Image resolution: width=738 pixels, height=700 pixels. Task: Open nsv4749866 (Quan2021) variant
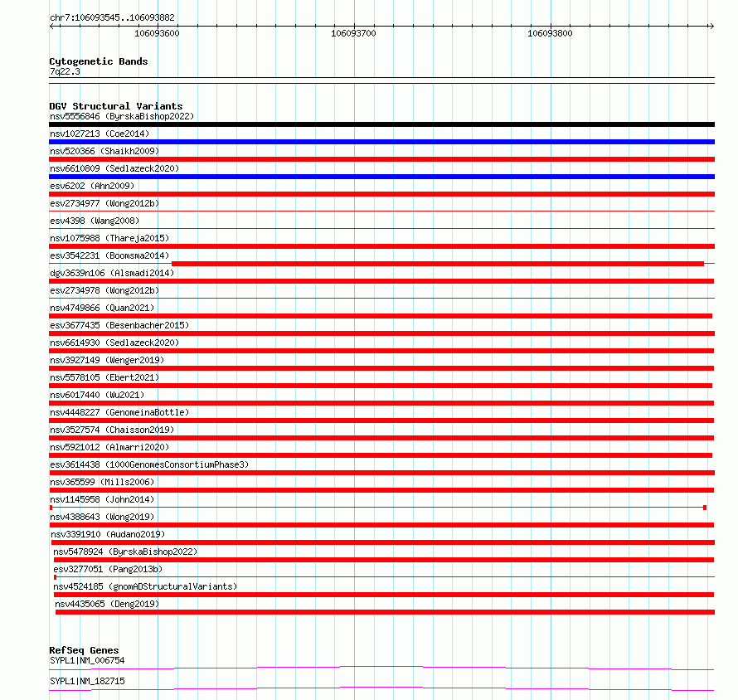102,308
